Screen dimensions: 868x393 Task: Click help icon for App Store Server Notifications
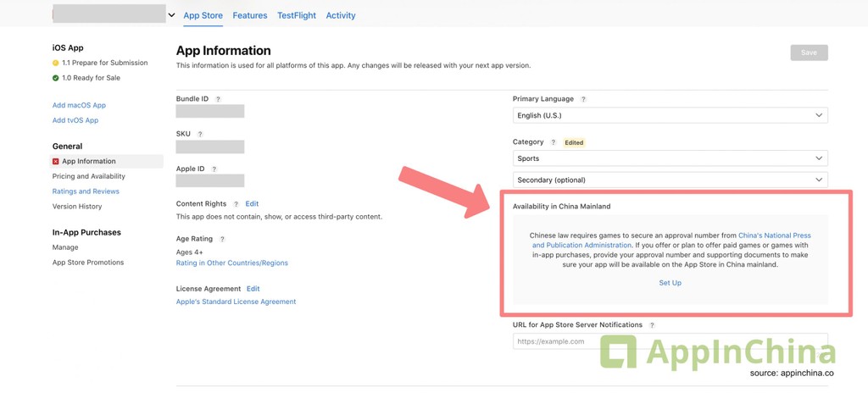coord(652,325)
